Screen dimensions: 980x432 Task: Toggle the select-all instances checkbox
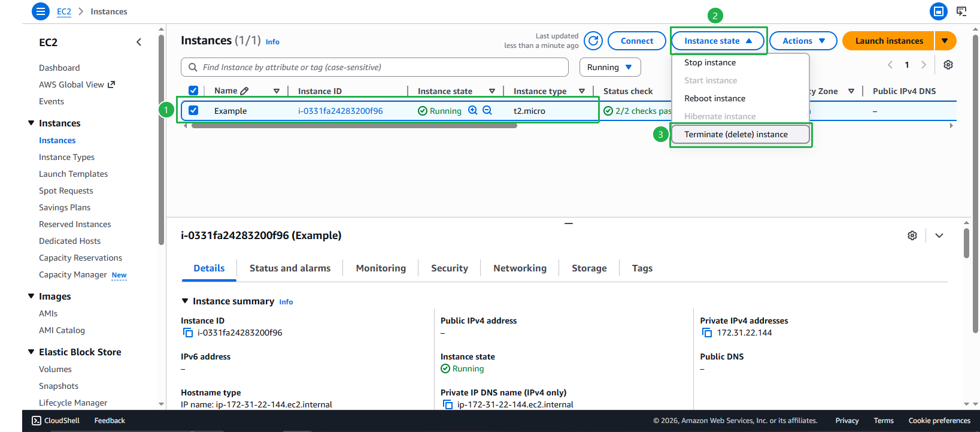193,90
